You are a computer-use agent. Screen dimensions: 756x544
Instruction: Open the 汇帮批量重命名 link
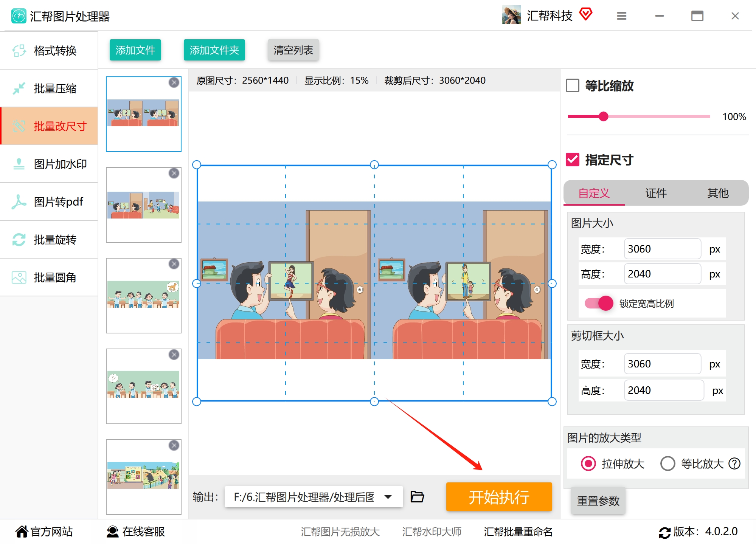point(518,532)
